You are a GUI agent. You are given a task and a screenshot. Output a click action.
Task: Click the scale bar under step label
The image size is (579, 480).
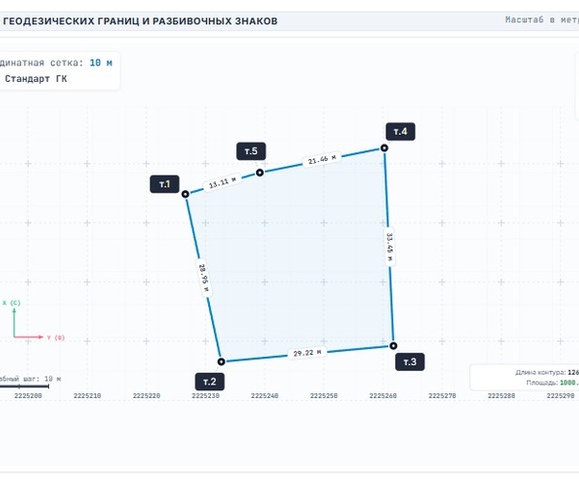tap(24, 387)
